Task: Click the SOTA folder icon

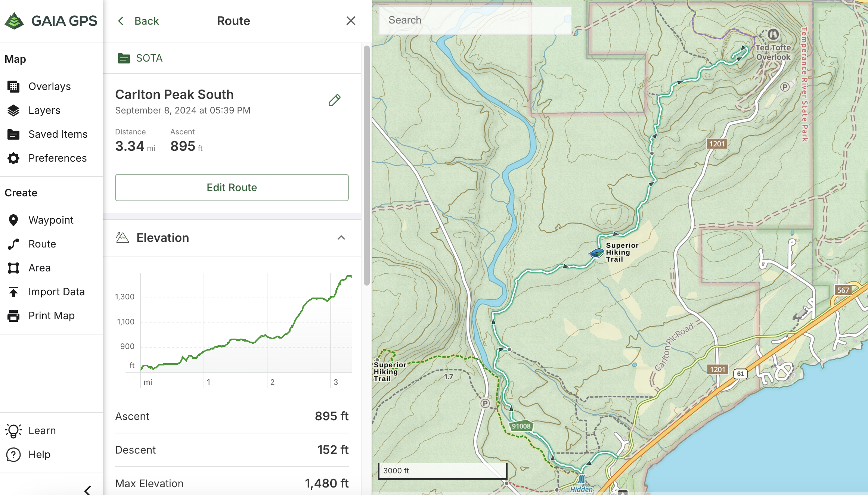Action: [124, 59]
